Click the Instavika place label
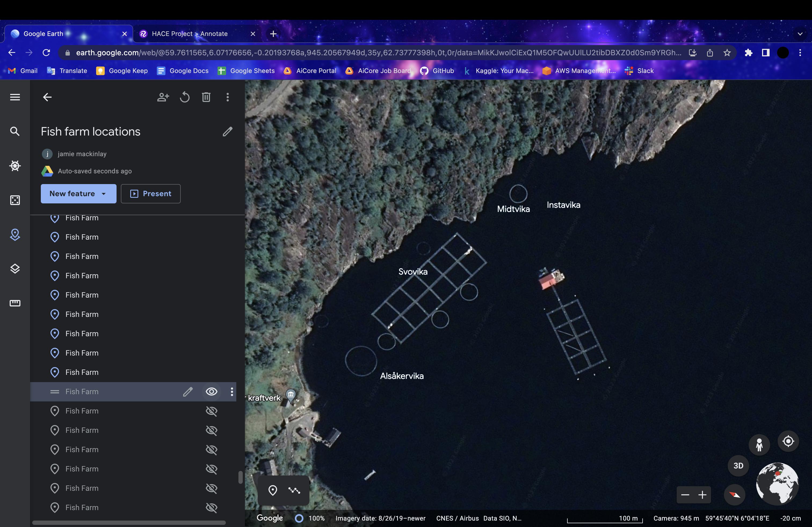The width and height of the screenshot is (812, 527). click(x=563, y=205)
